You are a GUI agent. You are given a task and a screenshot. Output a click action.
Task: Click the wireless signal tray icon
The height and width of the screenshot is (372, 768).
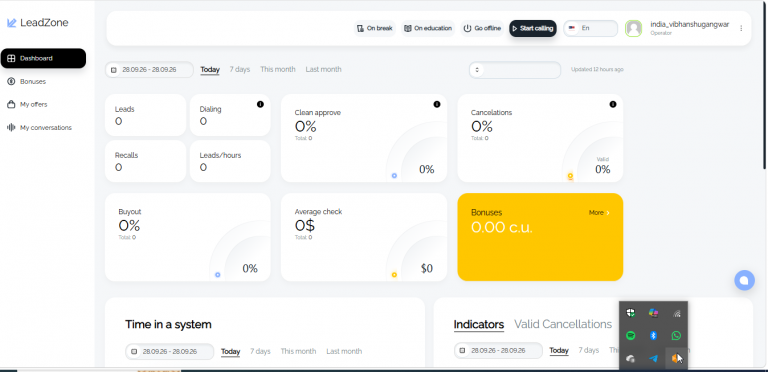coord(676,313)
